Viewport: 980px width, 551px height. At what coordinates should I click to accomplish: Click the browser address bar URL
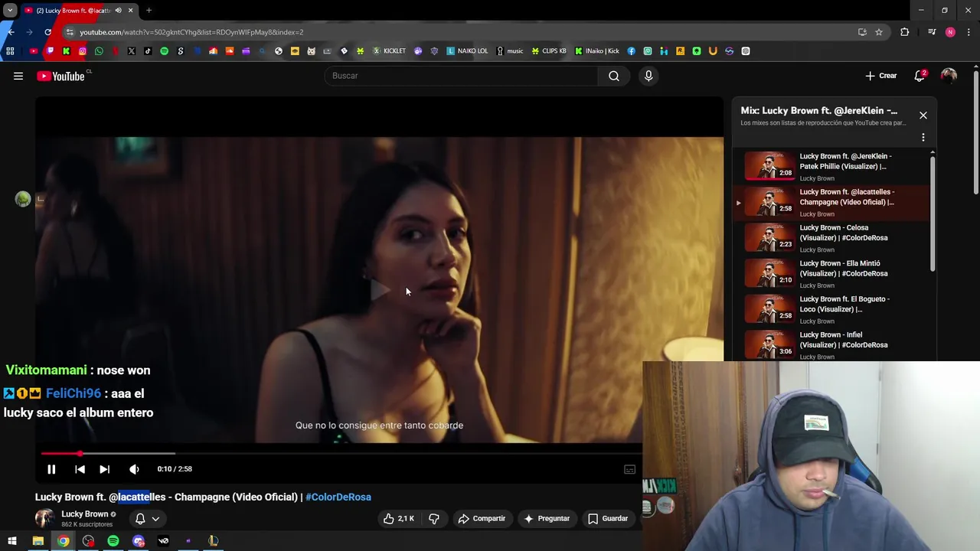coord(191,32)
